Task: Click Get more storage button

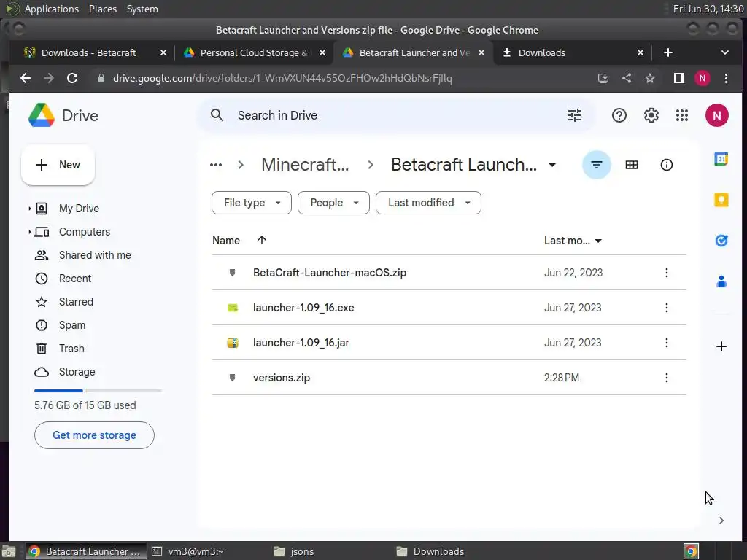Action: tap(94, 435)
